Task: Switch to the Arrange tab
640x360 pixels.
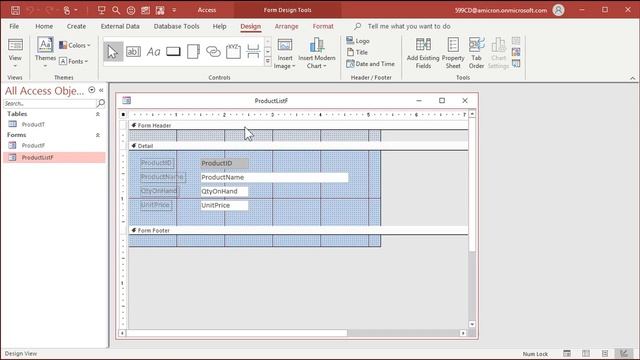Action: (287, 26)
